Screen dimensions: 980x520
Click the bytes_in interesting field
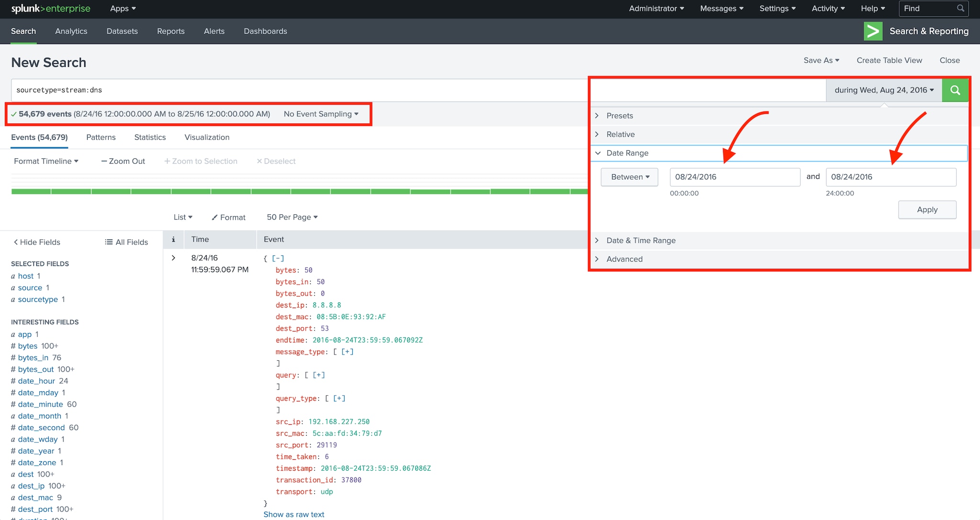(33, 358)
